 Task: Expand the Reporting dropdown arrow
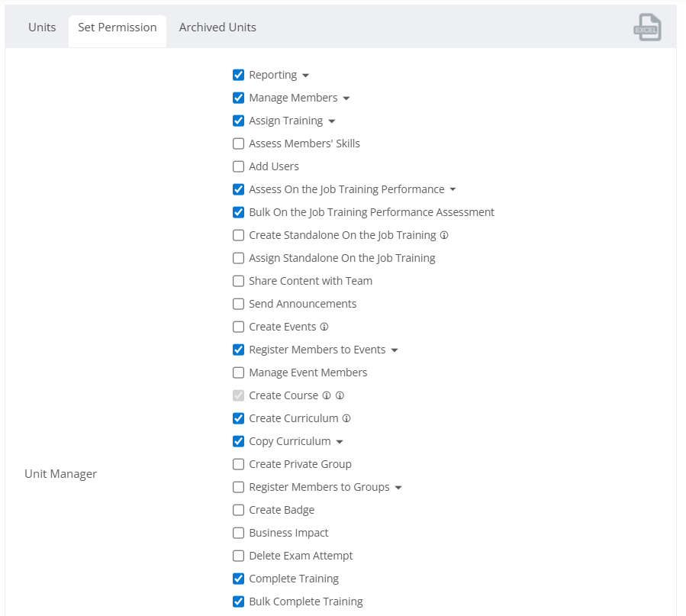(306, 76)
